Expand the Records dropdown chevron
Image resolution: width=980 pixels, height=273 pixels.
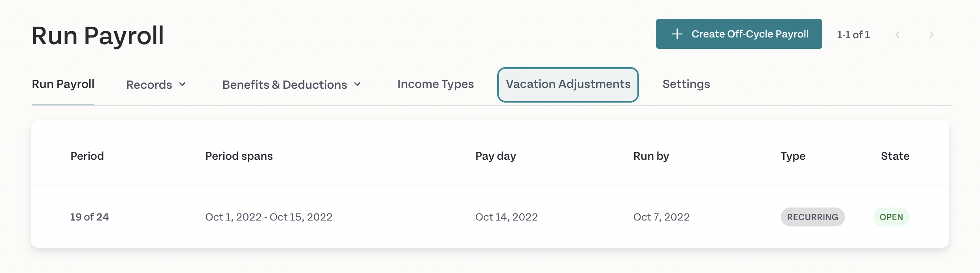coord(182,84)
